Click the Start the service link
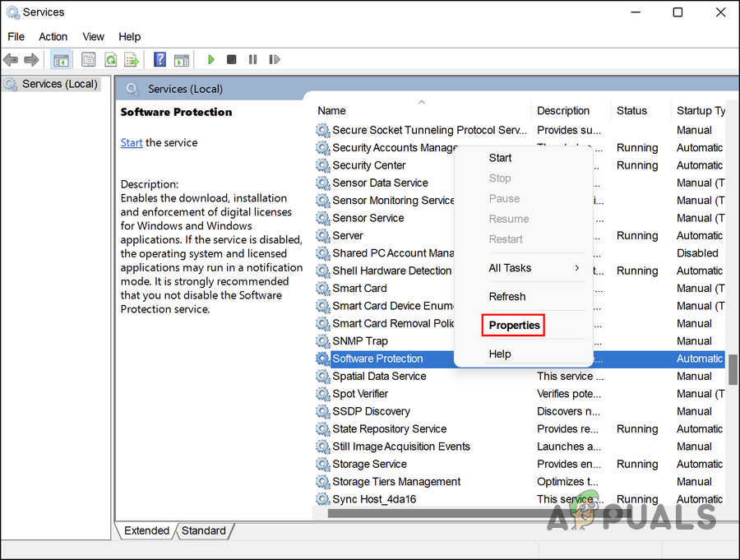This screenshot has width=740, height=560. pos(132,142)
